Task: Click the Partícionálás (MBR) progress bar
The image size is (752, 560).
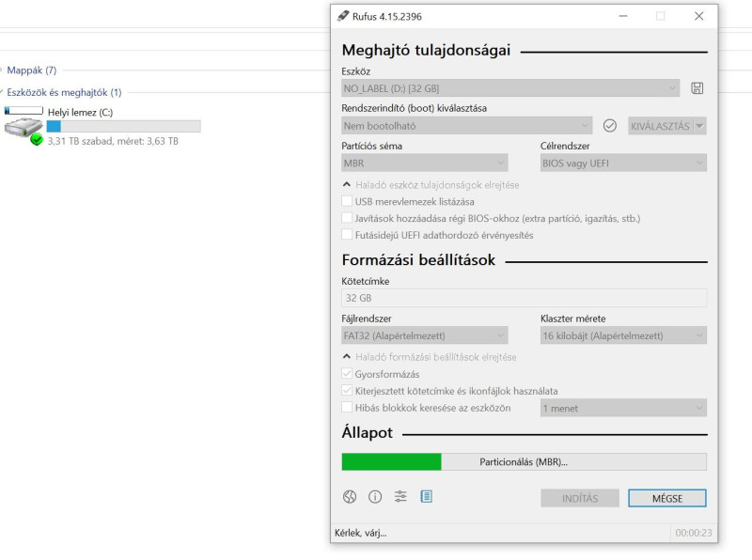Action: click(524, 461)
